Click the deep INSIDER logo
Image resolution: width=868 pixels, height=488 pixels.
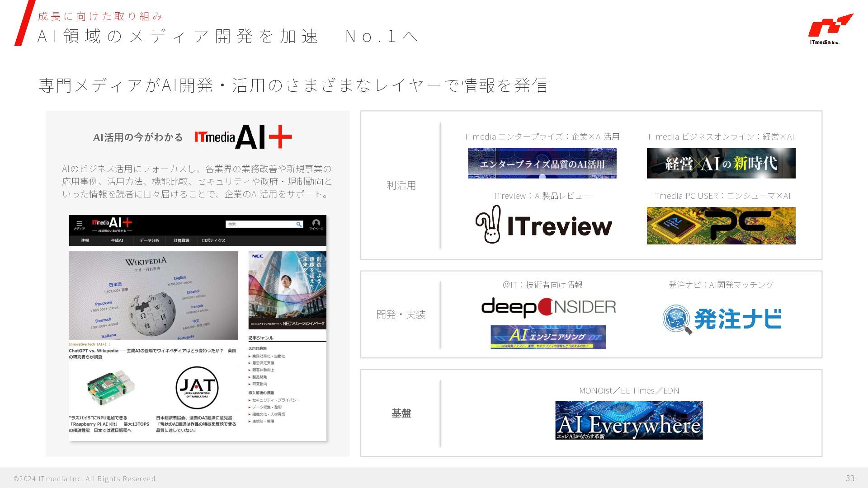coord(548,307)
